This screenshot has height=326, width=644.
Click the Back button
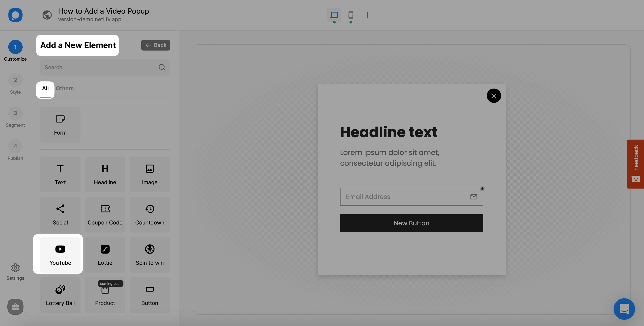click(x=155, y=45)
